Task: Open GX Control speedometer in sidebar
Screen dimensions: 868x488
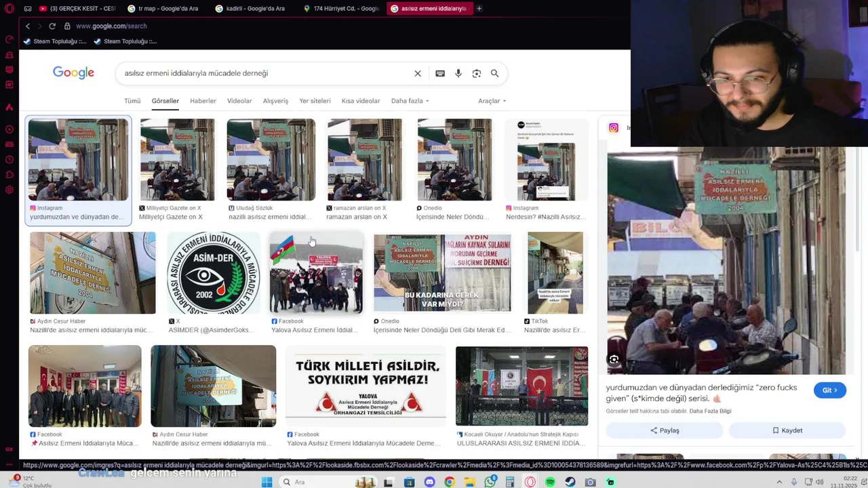Action: coord(9,40)
